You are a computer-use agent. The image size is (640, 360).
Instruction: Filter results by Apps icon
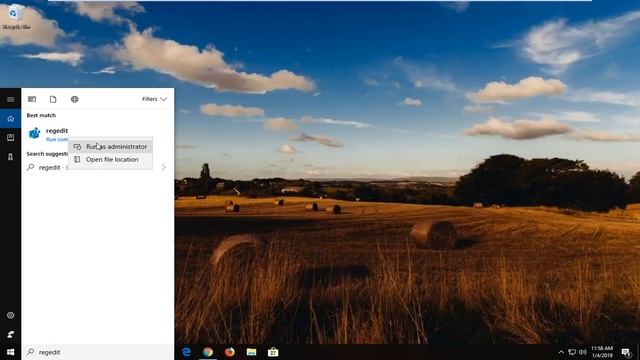[32, 99]
